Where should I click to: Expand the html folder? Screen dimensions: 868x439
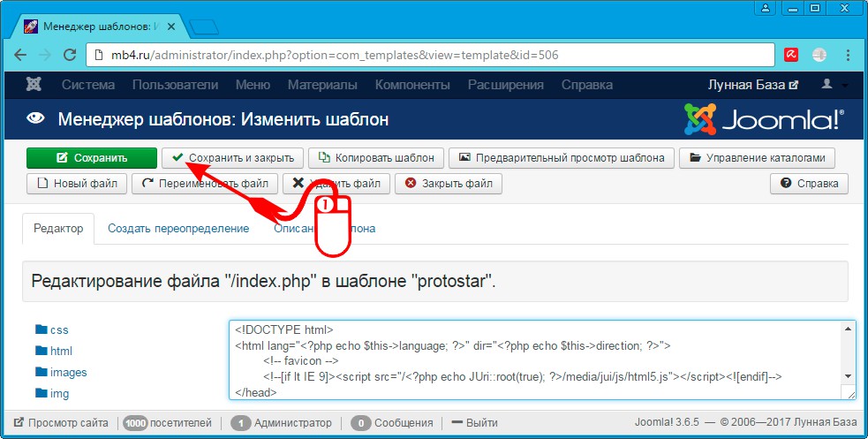pyautogui.click(x=54, y=351)
